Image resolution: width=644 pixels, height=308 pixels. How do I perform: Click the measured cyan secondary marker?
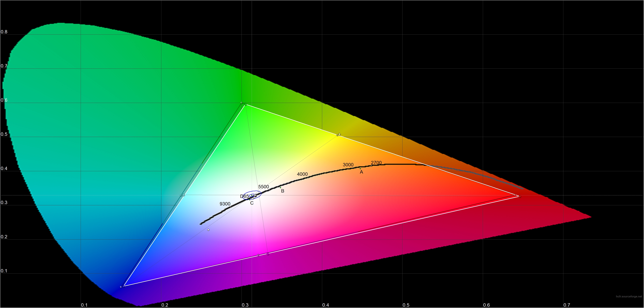click(183, 195)
